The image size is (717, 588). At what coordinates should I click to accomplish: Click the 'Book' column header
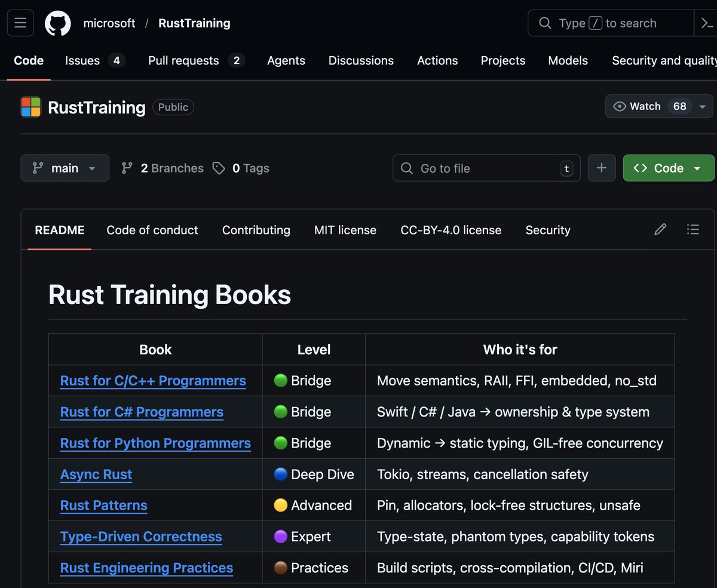(155, 350)
